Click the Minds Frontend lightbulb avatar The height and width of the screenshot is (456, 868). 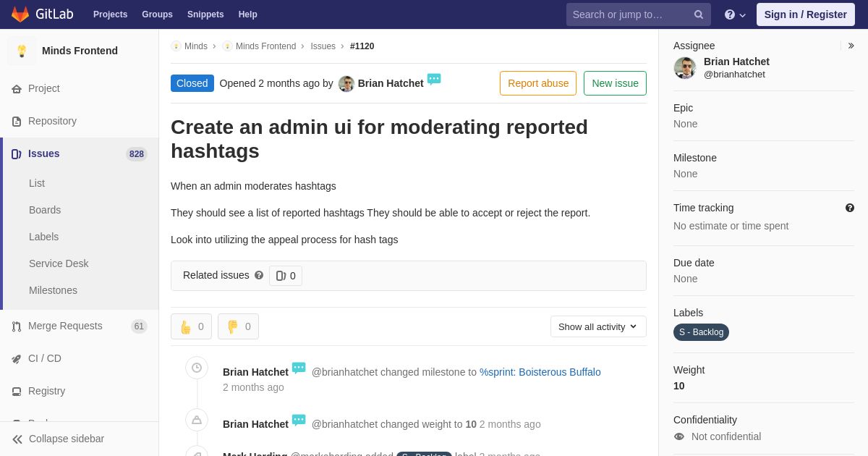pos(22,51)
